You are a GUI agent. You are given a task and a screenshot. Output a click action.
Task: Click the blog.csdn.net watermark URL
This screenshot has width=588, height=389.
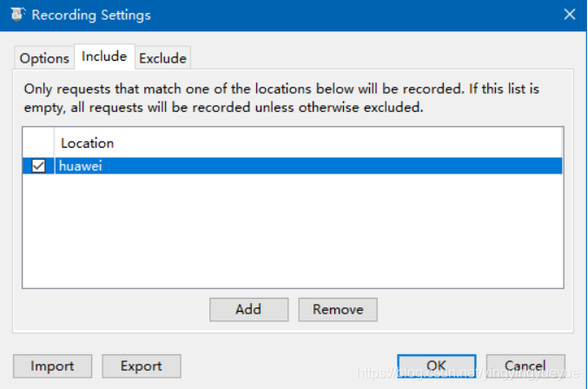tap(467, 373)
